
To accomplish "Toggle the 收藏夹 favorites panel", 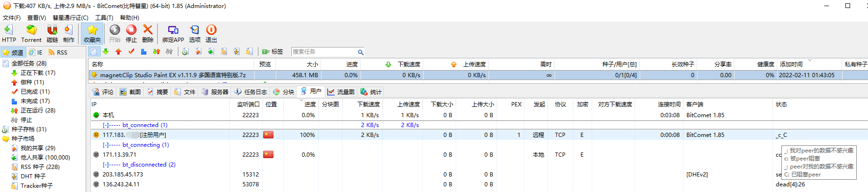I will (92, 34).
